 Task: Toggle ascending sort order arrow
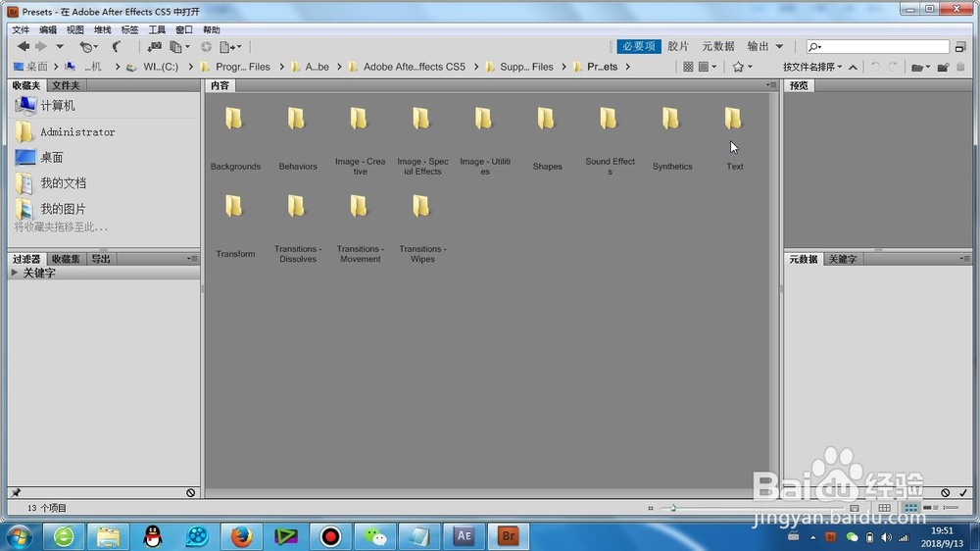[x=853, y=67]
